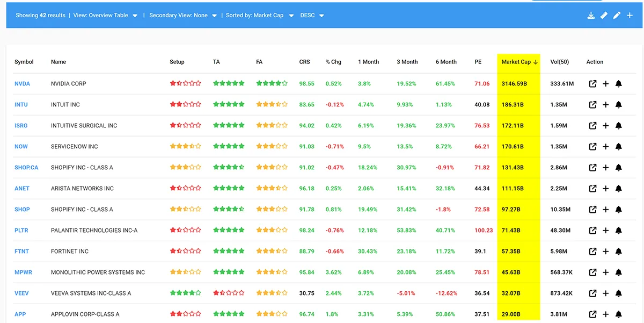Set alert bell for FTNT
This screenshot has height=323, width=644.
(618, 252)
